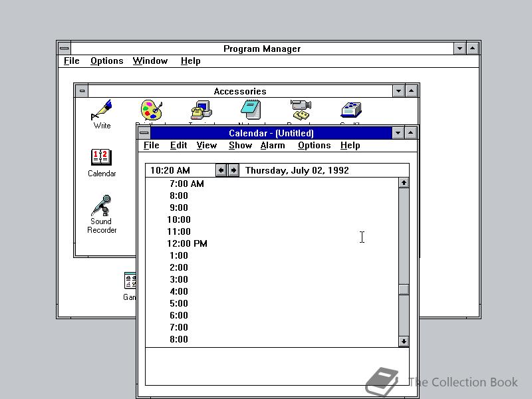Open the Program Manager control menu
This screenshot has width=532, height=399.
(x=64, y=47)
